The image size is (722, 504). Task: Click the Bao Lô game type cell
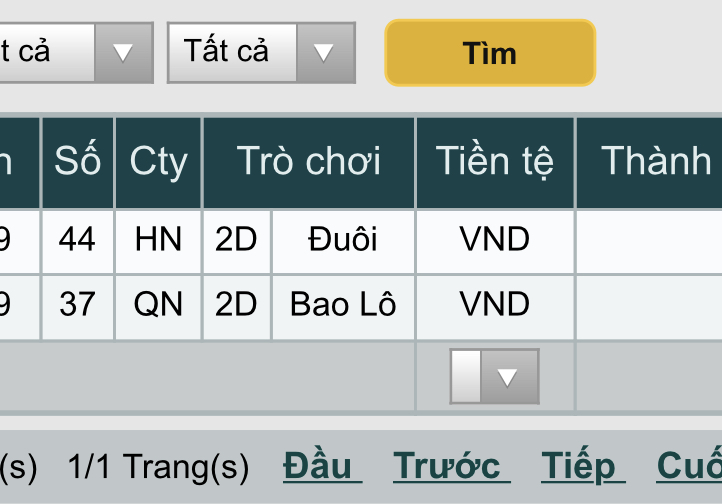pyautogui.click(x=343, y=304)
